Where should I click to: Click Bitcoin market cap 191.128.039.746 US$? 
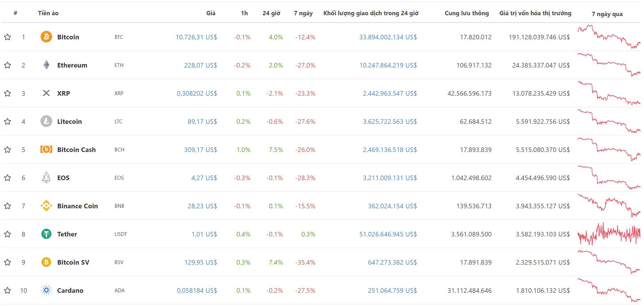539,37
